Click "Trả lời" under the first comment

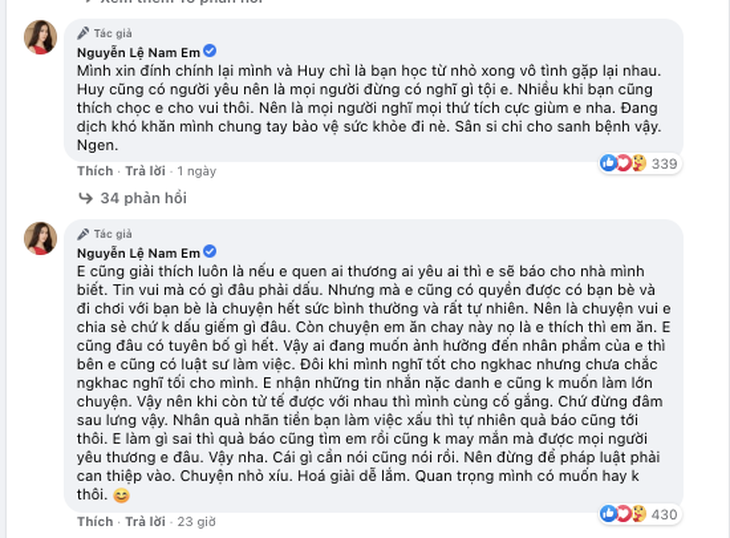click(144, 171)
